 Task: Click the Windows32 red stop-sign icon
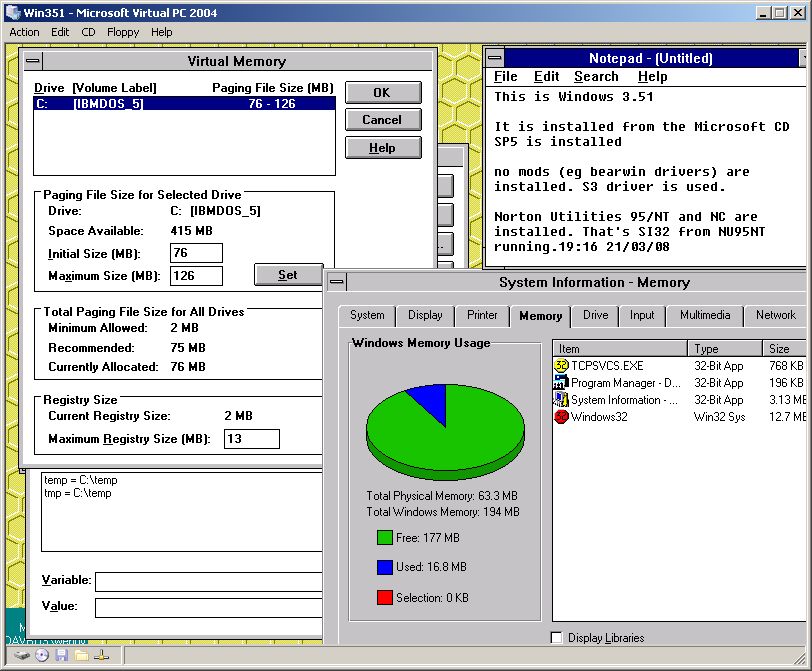pos(561,417)
